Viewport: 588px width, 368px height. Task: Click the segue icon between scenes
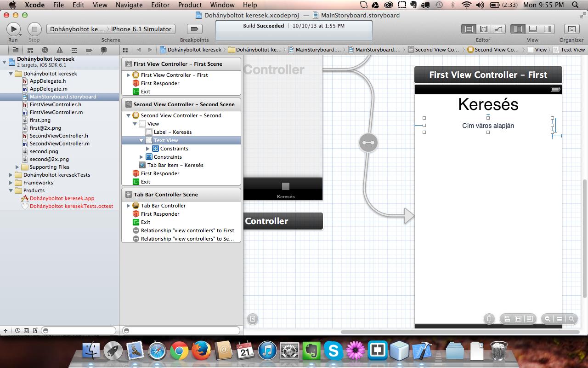(368, 143)
